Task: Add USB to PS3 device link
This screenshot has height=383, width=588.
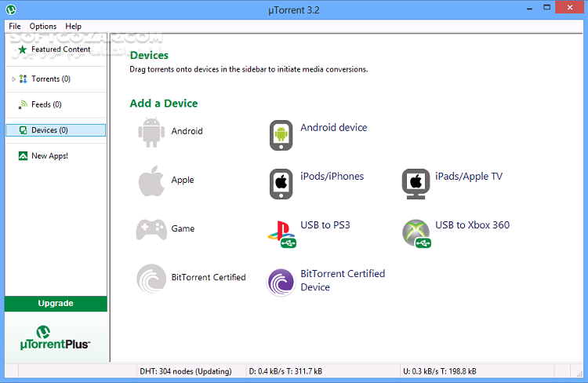Action: (x=325, y=225)
